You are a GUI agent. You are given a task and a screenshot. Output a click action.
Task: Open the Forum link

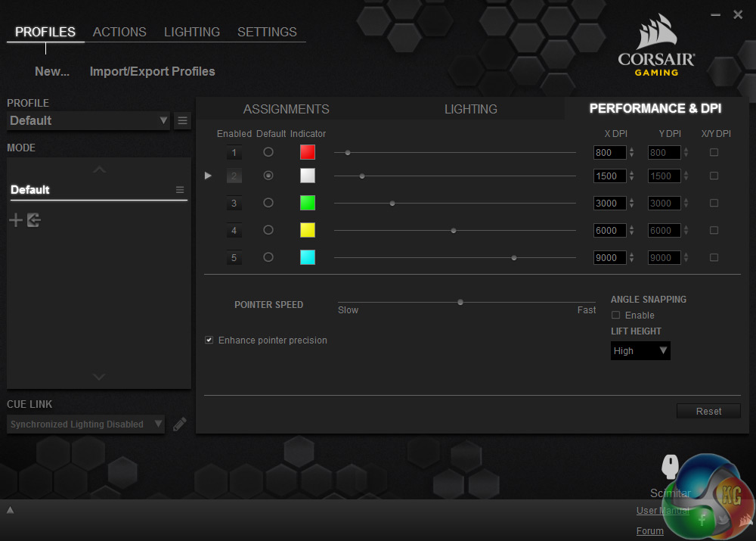(649, 531)
